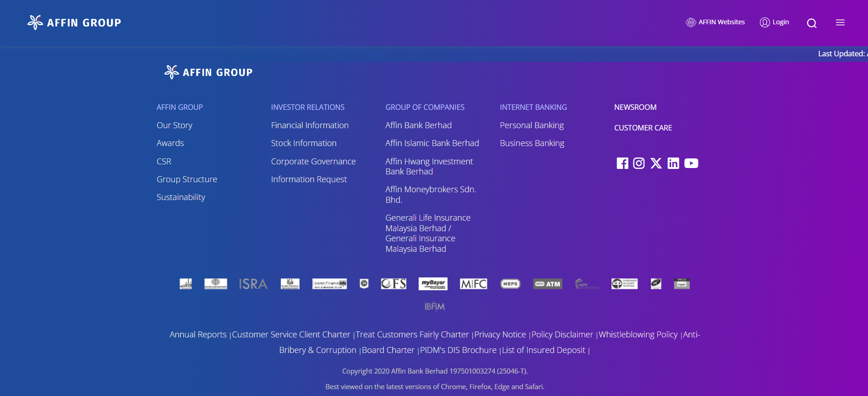Select the AFFIN GROUP column heading
The width and height of the screenshot is (868, 396).
[x=180, y=107]
